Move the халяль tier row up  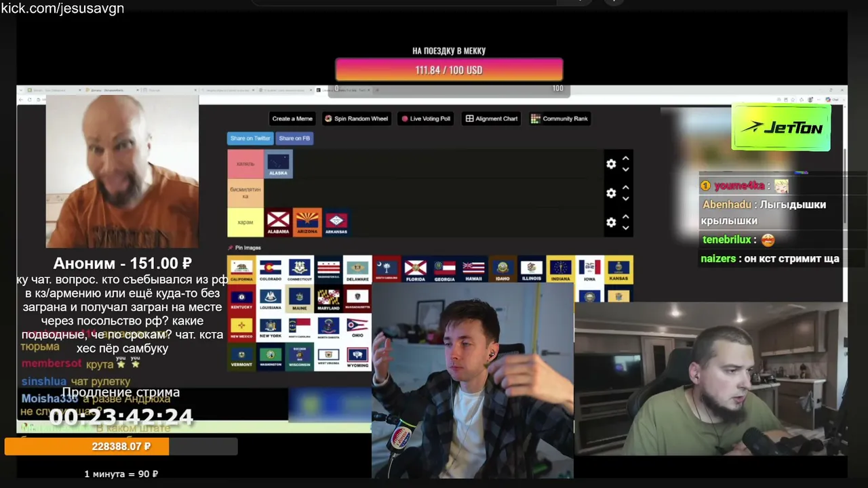(x=626, y=159)
